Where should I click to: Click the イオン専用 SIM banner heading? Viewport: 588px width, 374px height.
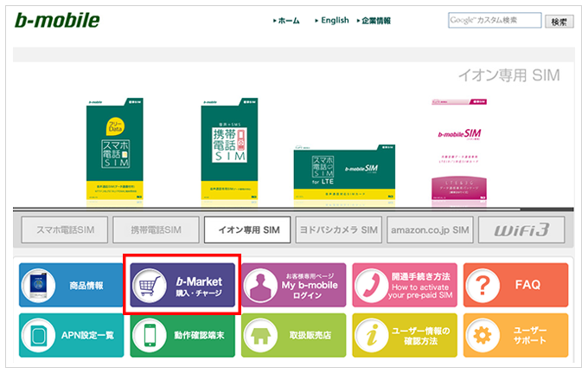coord(508,75)
